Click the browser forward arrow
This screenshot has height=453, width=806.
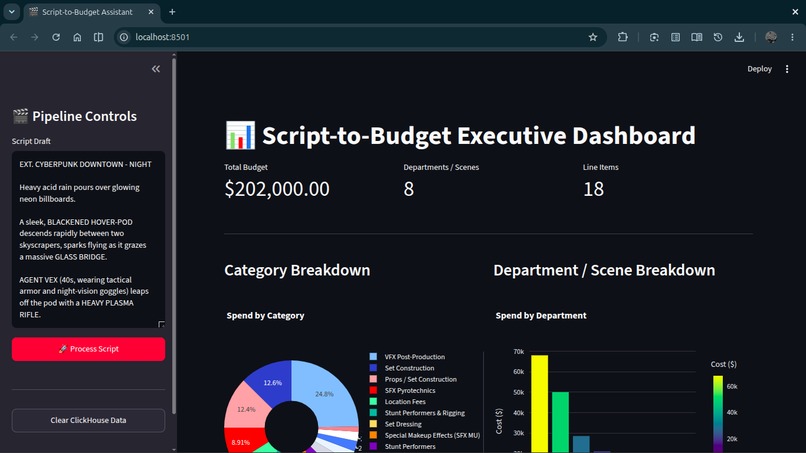click(x=34, y=37)
